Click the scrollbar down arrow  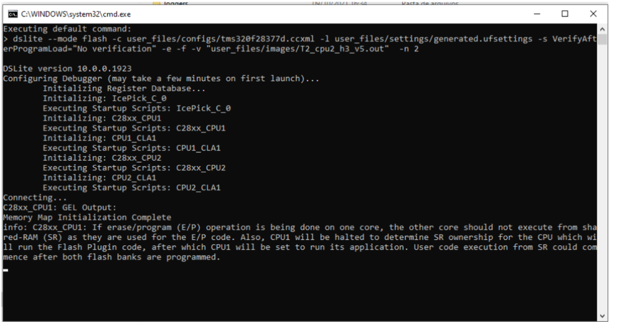tap(602, 316)
